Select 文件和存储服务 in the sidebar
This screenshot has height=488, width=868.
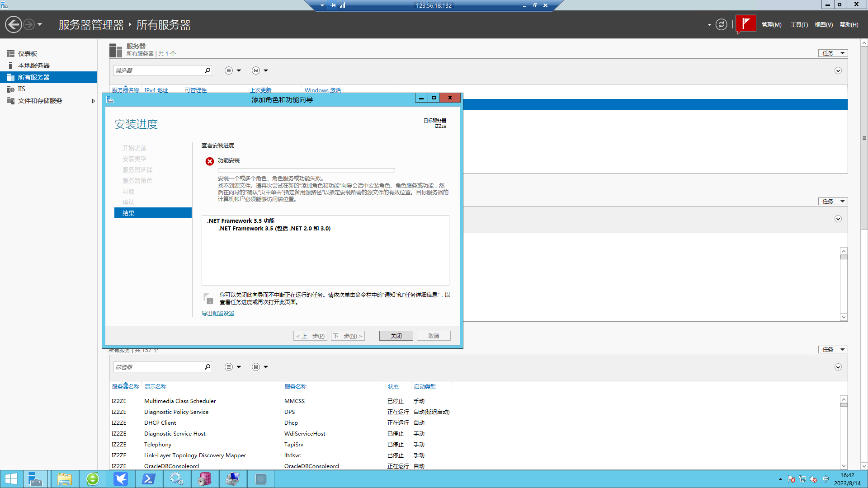pos(48,101)
